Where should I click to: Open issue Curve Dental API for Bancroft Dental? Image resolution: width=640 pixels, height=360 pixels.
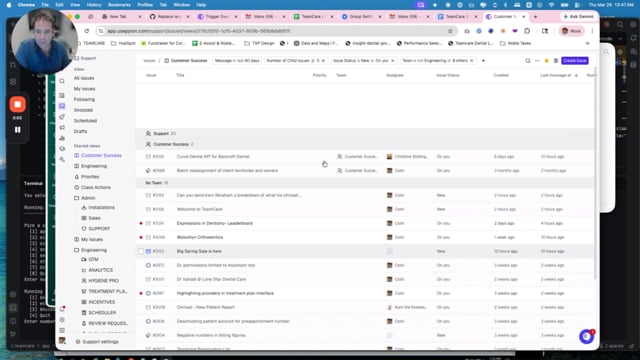(x=213, y=156)
